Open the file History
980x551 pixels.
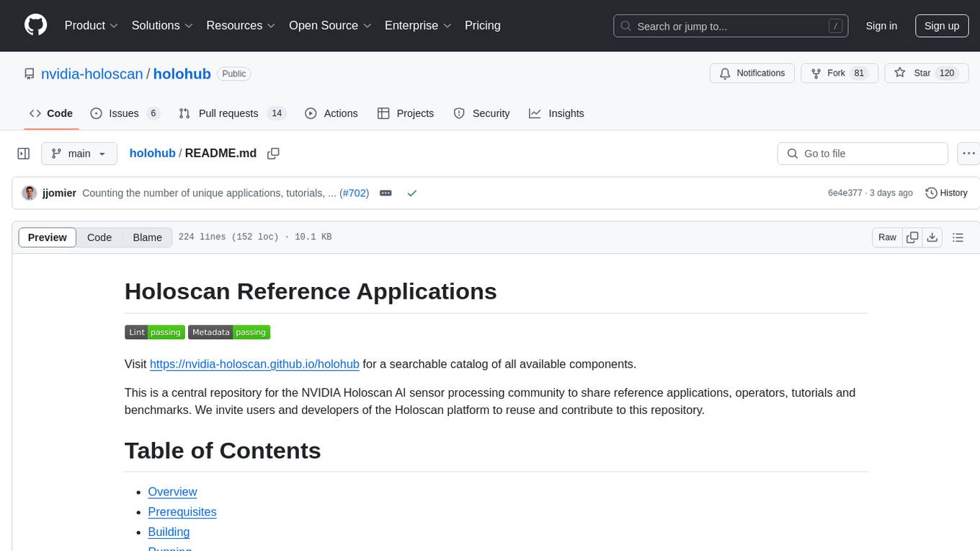tap(946, 193)
